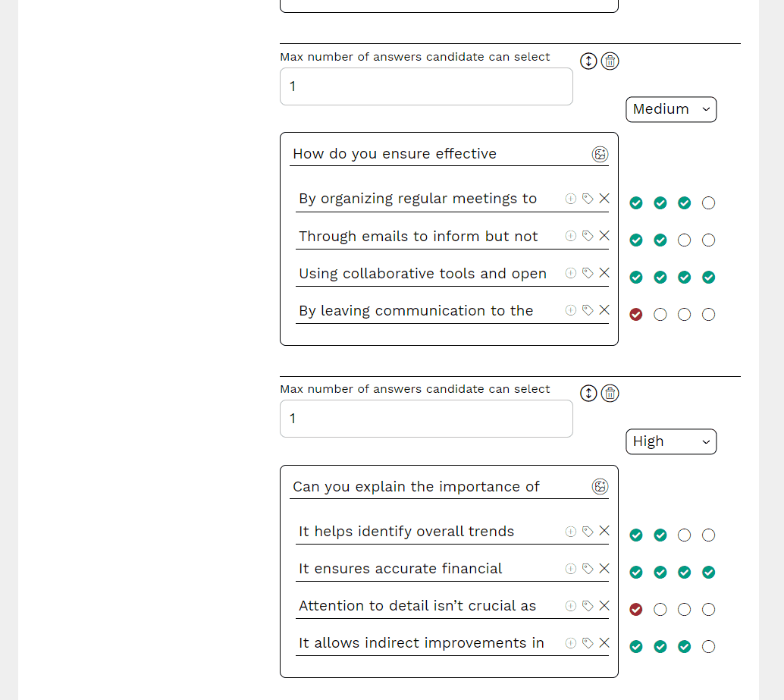
Task: Select second score circle for 'By leaving communication'
Action: point(660,314)
